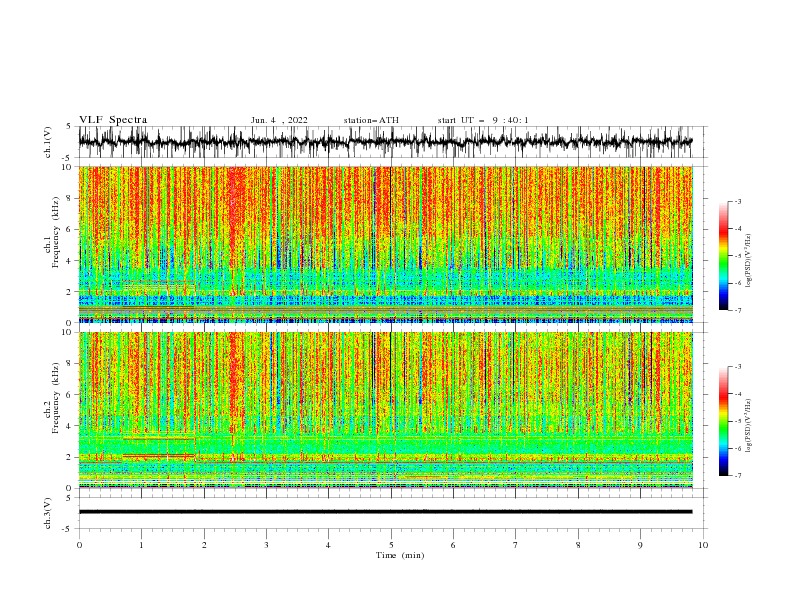Viewport: 792px width, 612px height.
Task: Click the "-7" tick on the ch.1 colorbar
Action: (x=738, y=310)
